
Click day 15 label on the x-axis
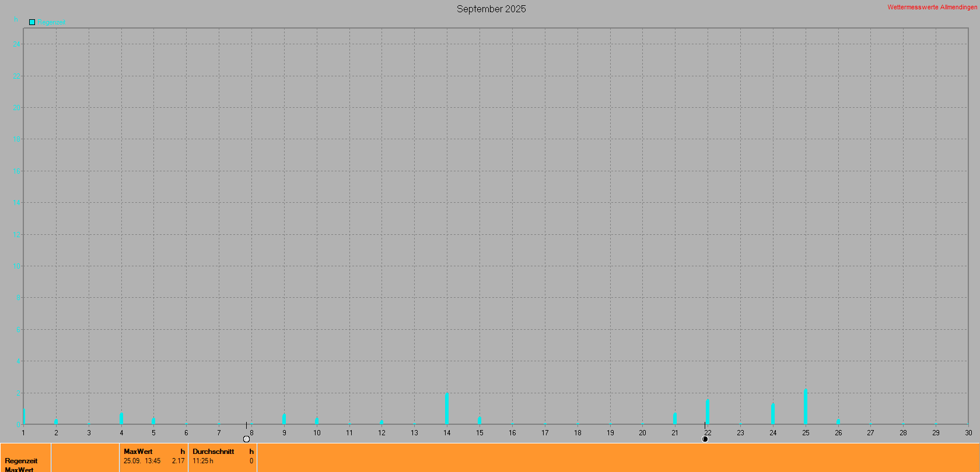[x=480, y=433]
